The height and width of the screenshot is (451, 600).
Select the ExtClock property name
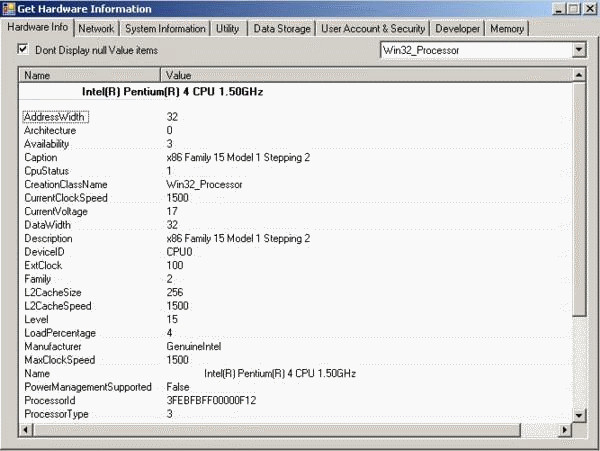point(43,265)
